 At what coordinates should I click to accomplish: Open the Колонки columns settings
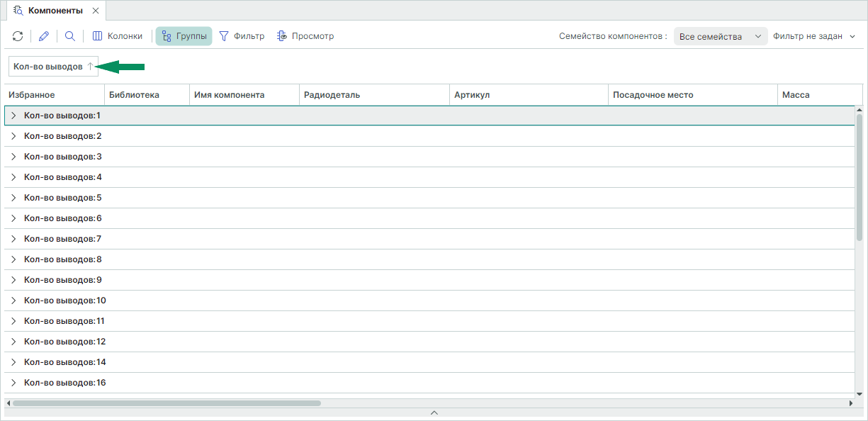pos(118,36)
